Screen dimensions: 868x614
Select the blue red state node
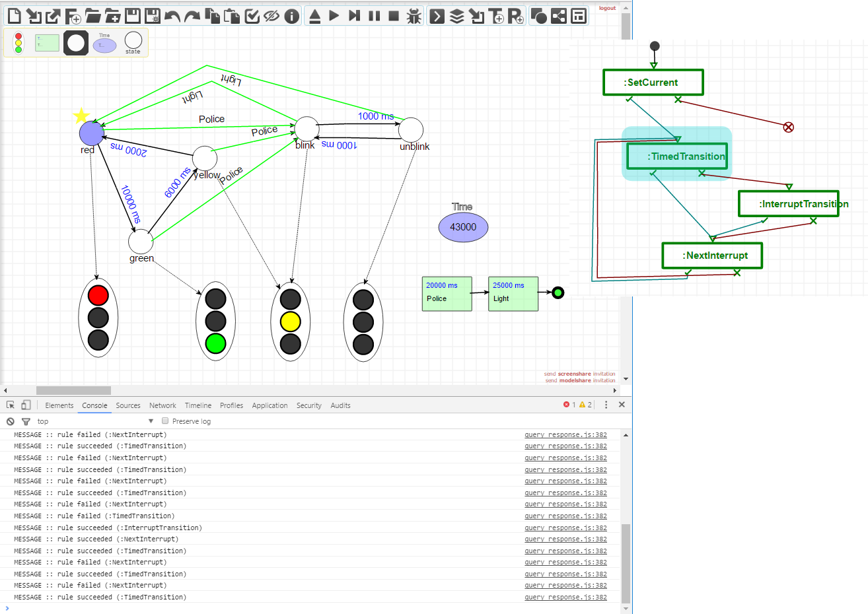click(x=92, y=133)
